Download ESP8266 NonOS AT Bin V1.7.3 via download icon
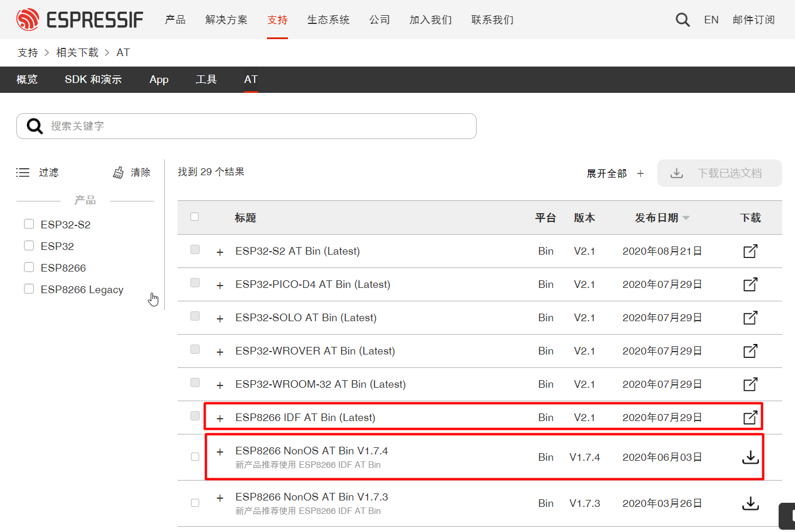This screenshot has height=532, width=795. click(x=750, y=503)
